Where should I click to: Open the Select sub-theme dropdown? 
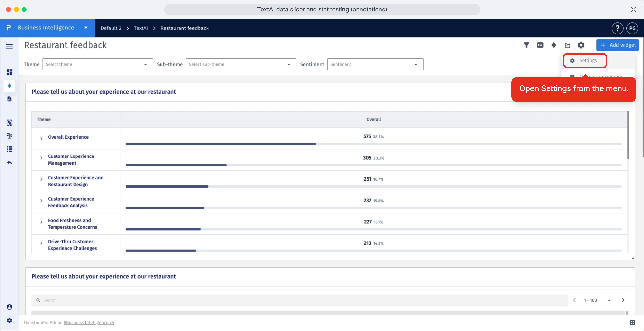pyautogui.click(x=241, y=64)
